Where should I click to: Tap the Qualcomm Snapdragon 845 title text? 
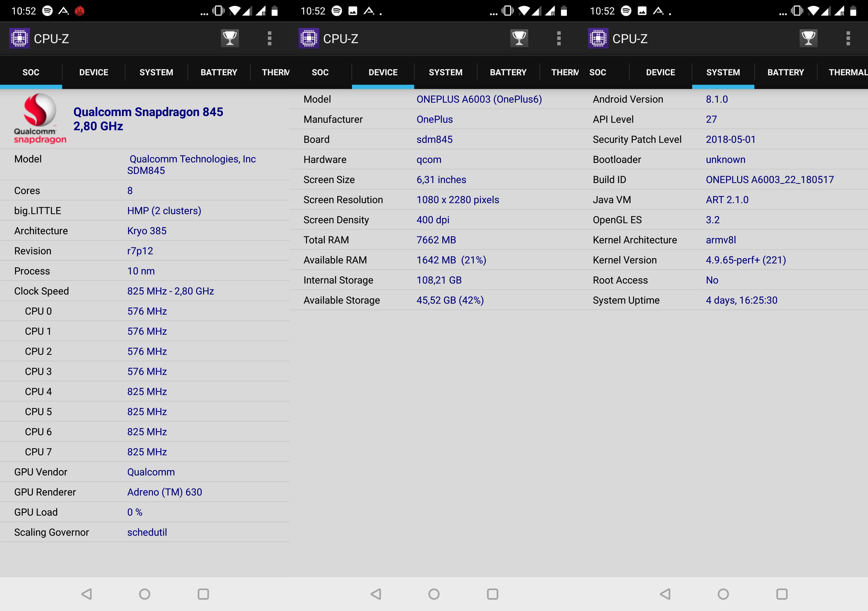pos(148,112)
